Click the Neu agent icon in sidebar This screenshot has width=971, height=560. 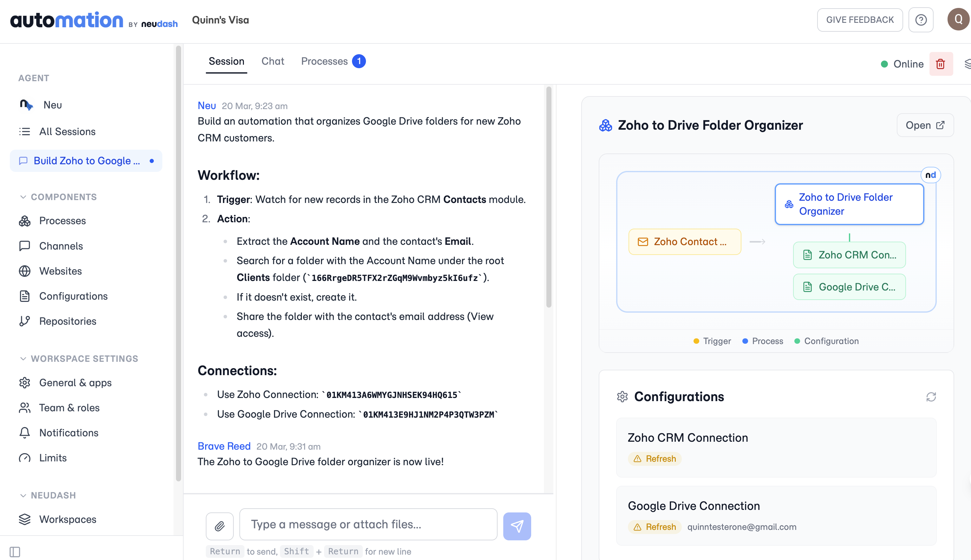[x=26, y=105]
